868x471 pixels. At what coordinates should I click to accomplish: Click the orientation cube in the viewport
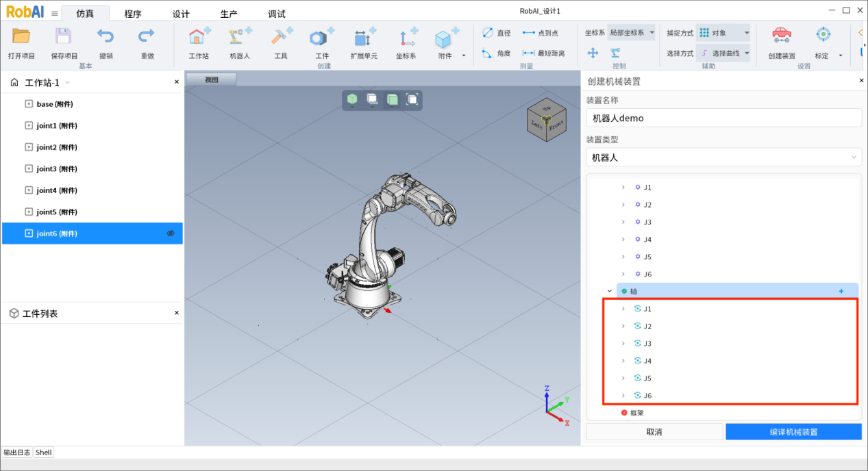[x=547, y=120]
